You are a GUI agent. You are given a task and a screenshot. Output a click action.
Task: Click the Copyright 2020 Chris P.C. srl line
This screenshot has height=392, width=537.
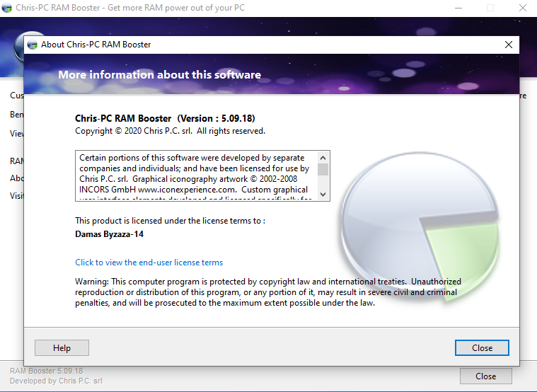(x=171, y=131)
